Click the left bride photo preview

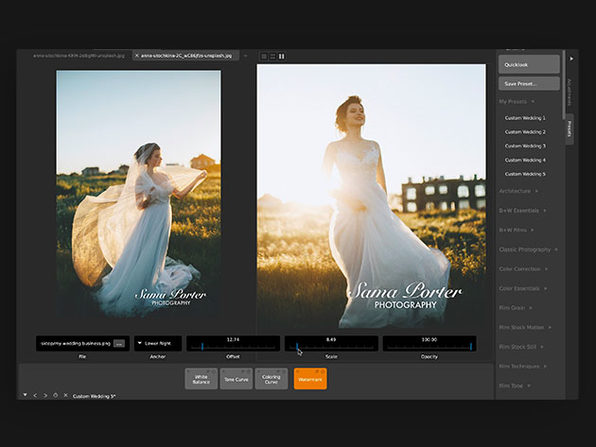coord(138,193)
